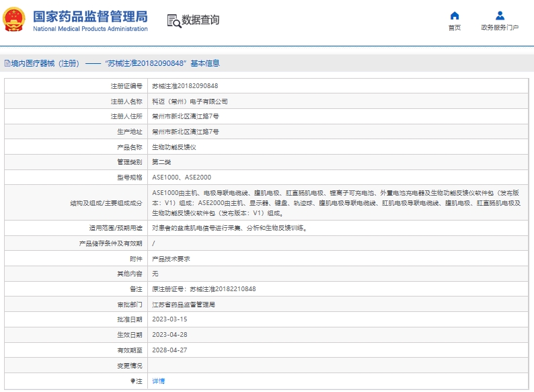
Task: Click approval date 2023-03-15
Action: tap(169, 319)
